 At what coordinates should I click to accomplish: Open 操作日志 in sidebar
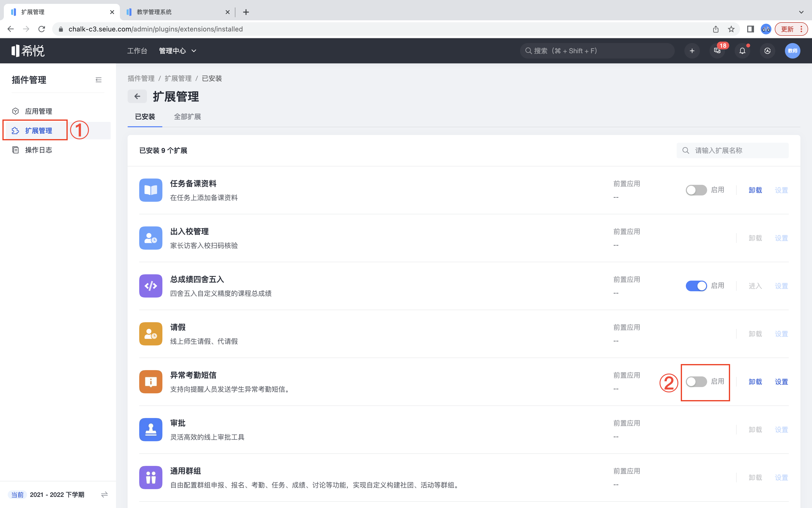(x=39, y=150)
